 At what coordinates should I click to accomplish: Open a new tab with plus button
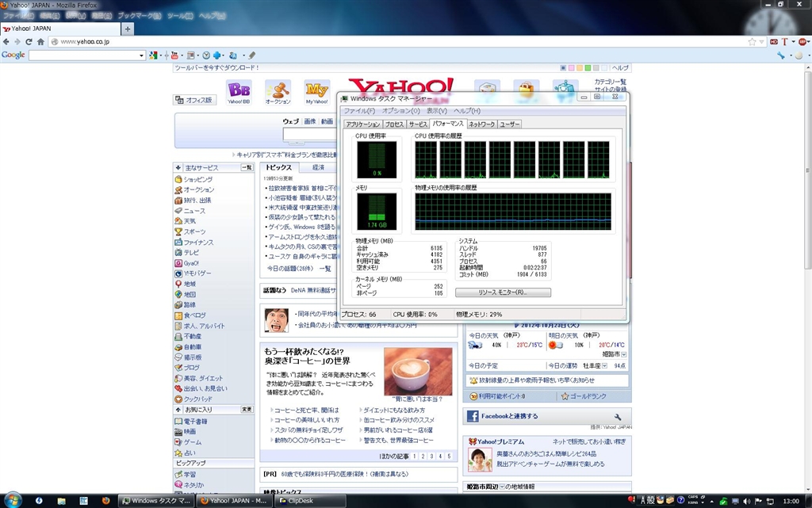128,29
